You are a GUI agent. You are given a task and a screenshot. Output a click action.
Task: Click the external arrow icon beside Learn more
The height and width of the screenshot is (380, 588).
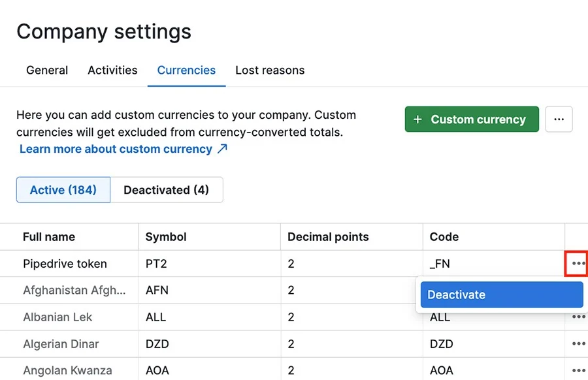click(x=222, y=149)
